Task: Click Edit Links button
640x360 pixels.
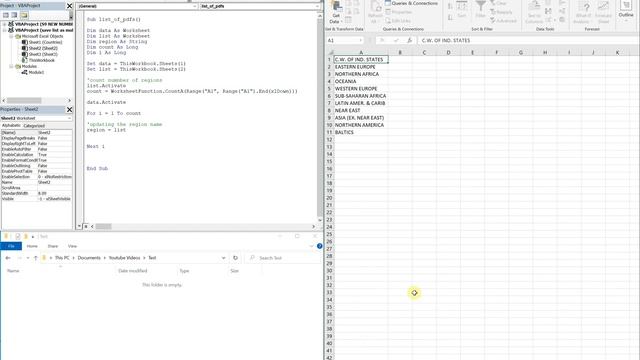Action: [x=398, y=21]
